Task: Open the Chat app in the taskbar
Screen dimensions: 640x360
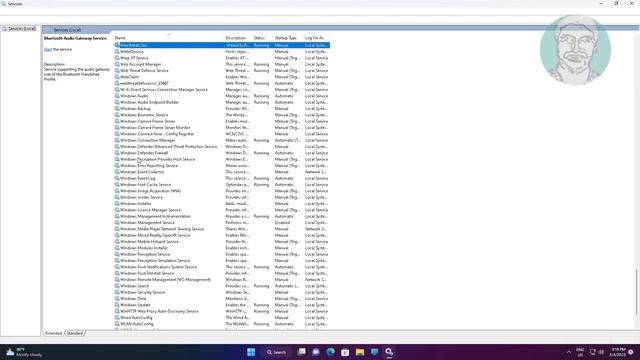Action: point(316,352)
